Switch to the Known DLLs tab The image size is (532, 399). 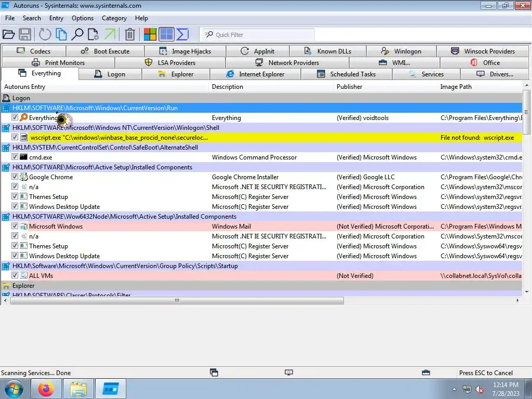pos(328,51)
